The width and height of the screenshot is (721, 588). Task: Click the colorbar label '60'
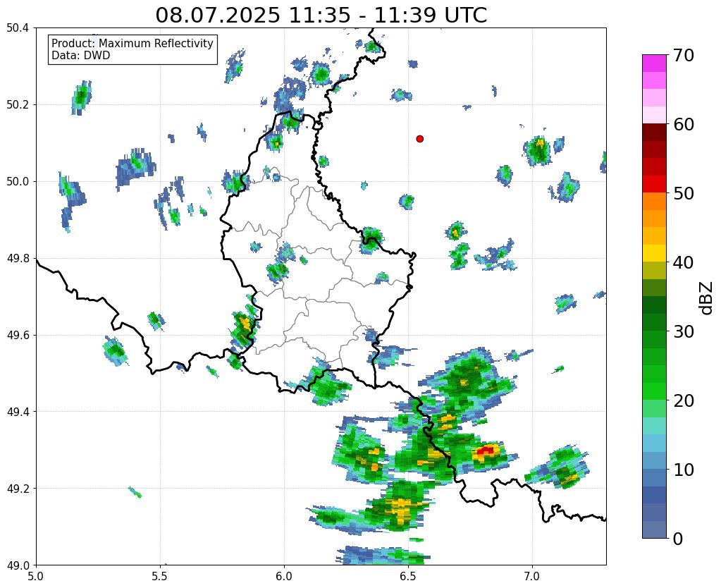tap(682, 124)
